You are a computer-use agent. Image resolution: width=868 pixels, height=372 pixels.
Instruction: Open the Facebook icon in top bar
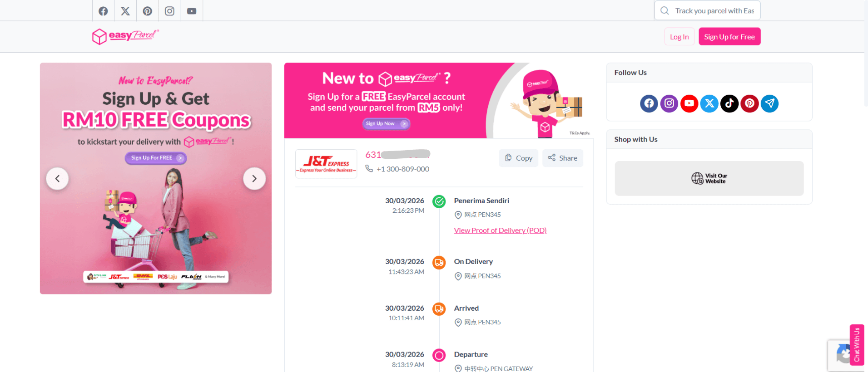pyautogui.click(x=103, y=11)
